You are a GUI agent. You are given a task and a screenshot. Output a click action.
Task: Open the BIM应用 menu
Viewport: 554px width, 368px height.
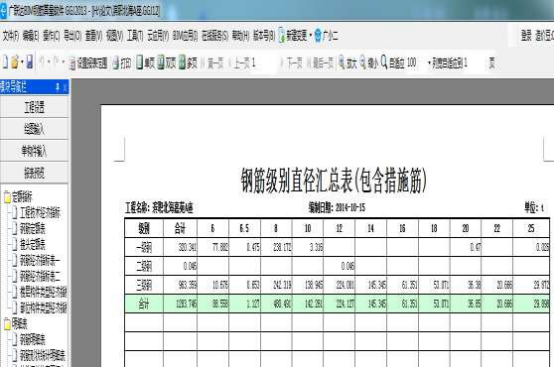(185, 35)
